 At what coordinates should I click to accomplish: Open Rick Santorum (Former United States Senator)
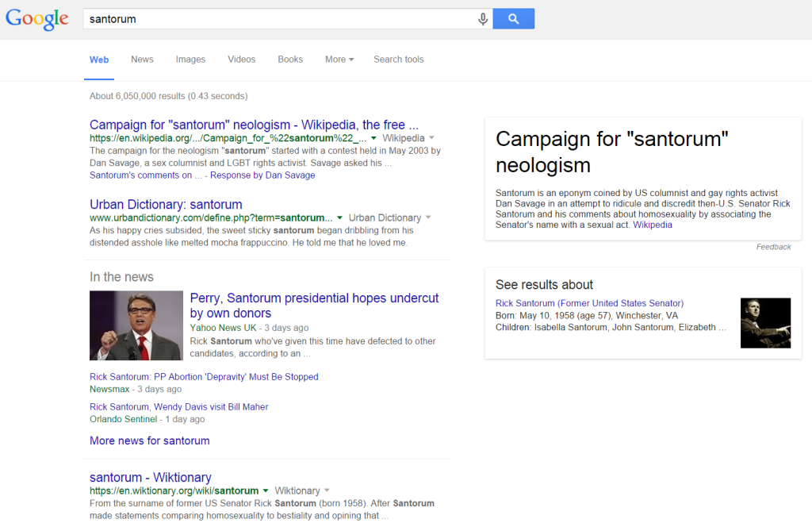click(589, 303)
